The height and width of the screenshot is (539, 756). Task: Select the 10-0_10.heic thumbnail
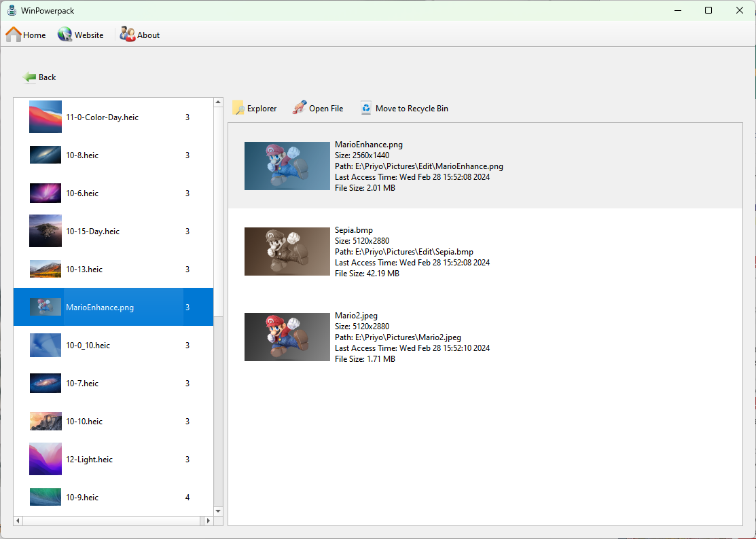(x=46, y=345)
